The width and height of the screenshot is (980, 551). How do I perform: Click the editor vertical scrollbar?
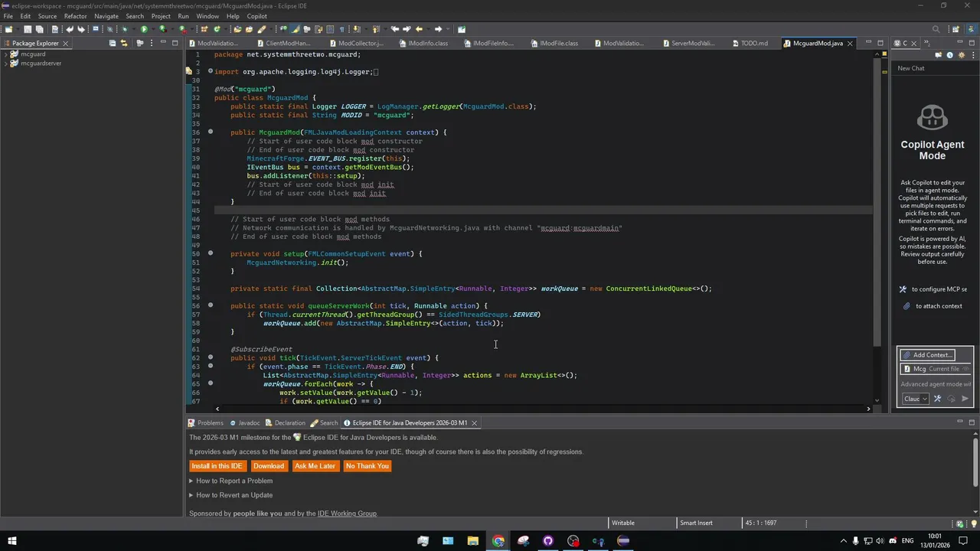[x=877, y=203]
